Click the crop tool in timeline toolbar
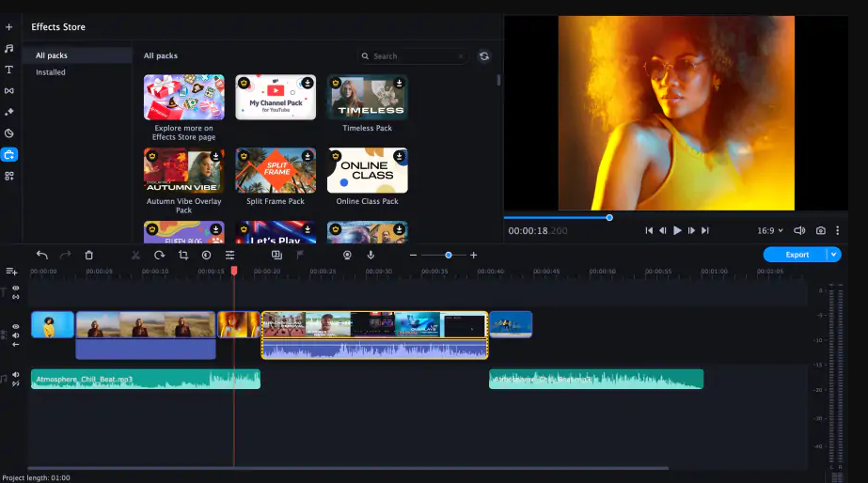 pyautogui.click(x=183, y=255)
